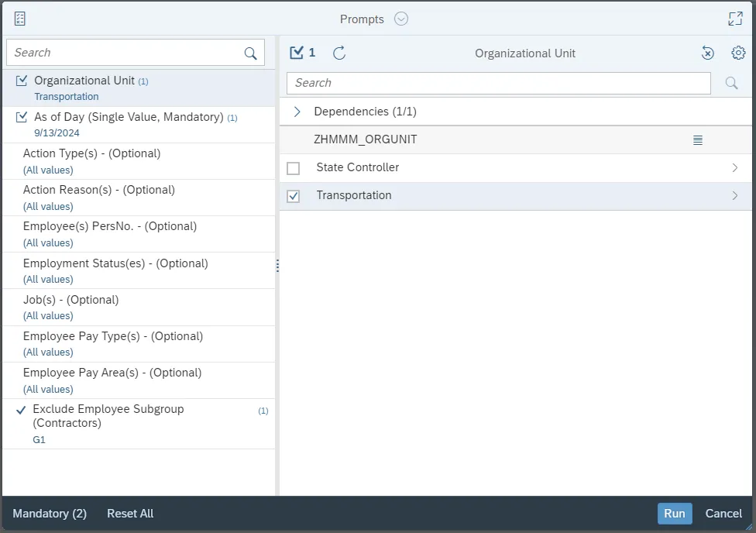Drill into State Controller with arrow
The image size is (756, 533).
pos(734,168)
